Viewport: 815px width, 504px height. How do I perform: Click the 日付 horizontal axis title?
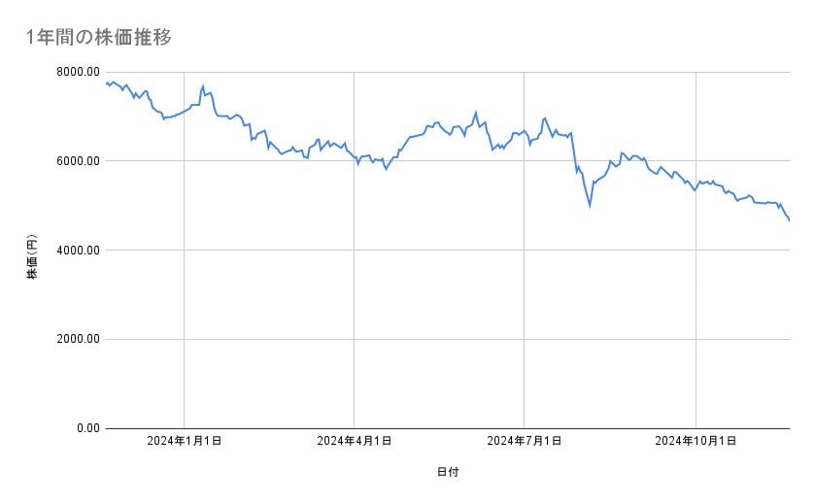(448, 473)
